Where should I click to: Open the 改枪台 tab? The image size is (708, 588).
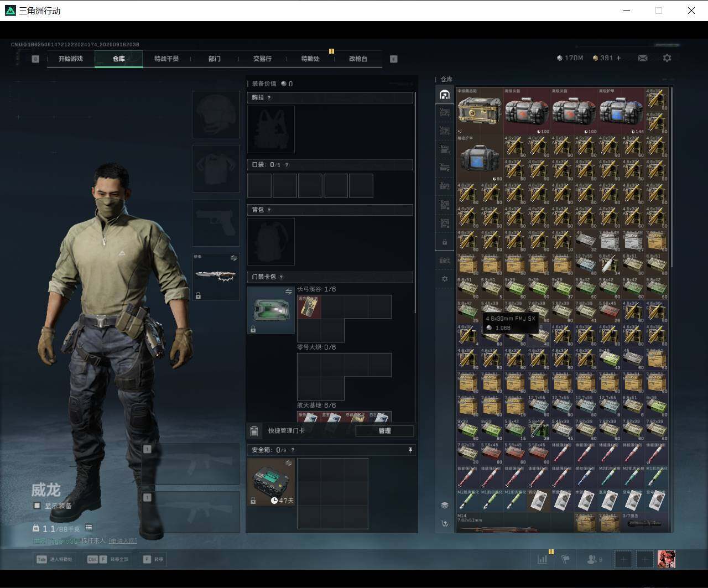(358, 59)
